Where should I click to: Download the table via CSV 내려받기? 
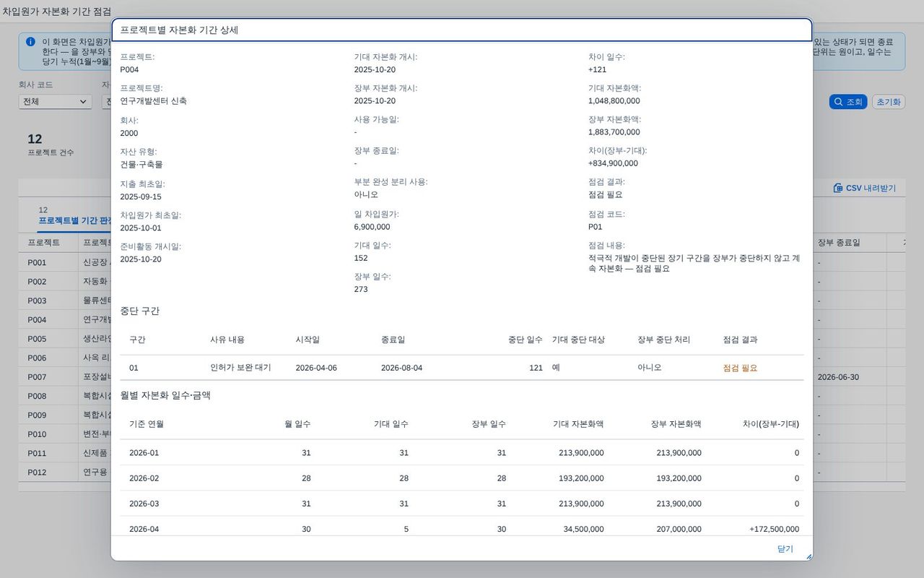(x=864, y=188)
